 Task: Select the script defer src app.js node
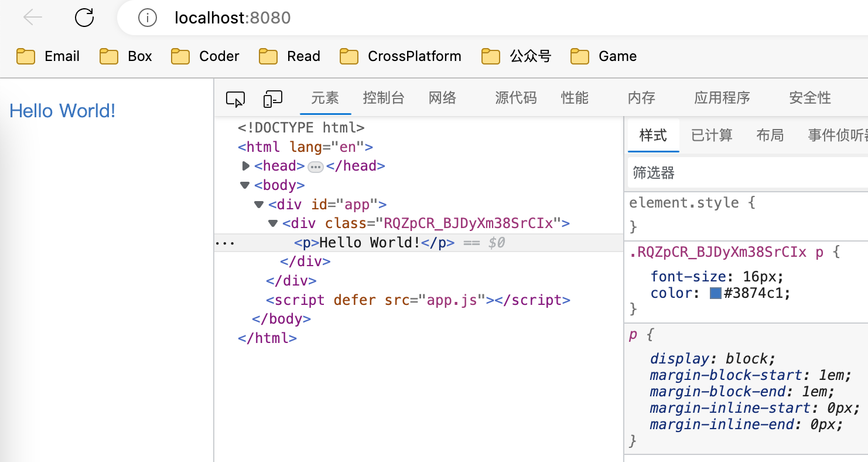(x=418, y=300)
